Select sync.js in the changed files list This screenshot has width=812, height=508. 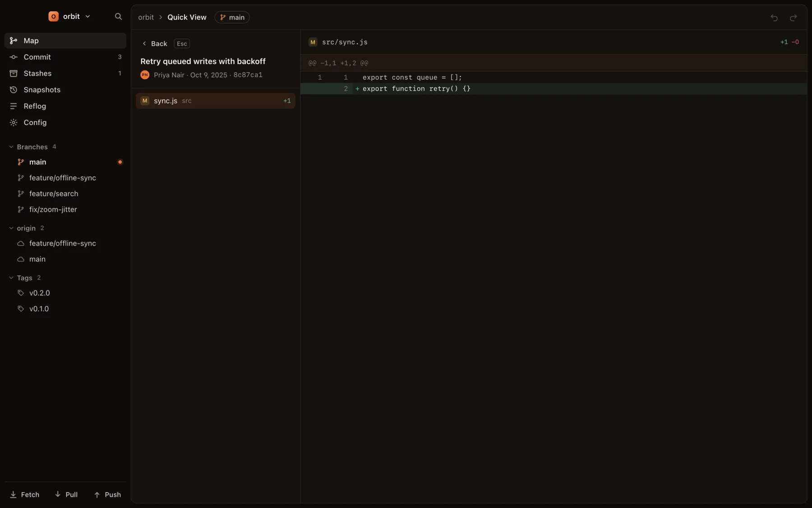pos(216,101)
